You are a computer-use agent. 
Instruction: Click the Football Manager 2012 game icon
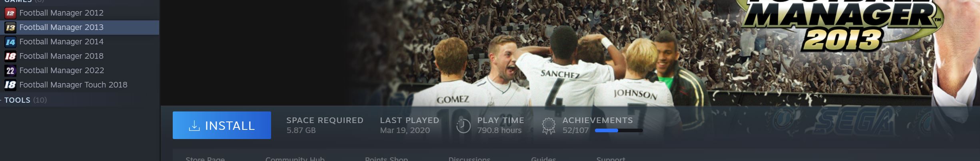coord(10,13)
